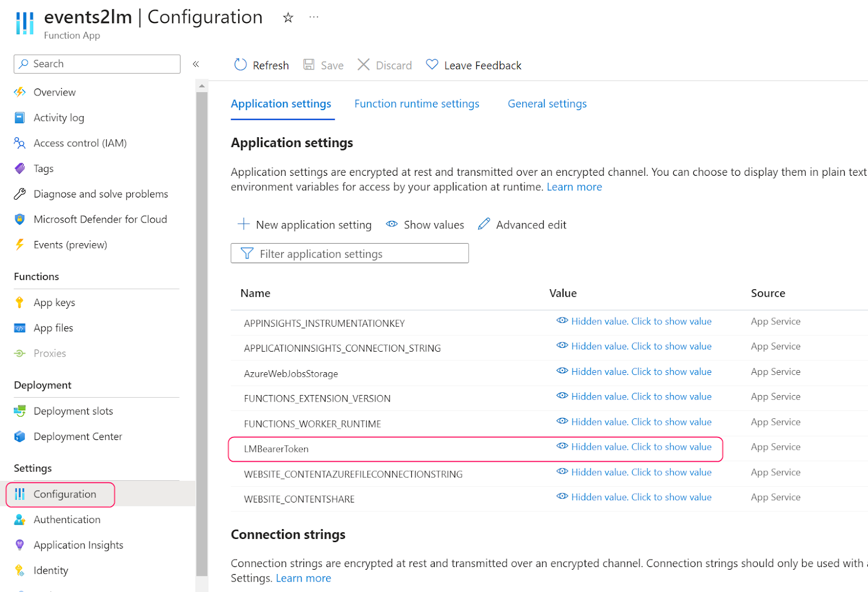
Task: Open Microsoft Defender for Cloud
Action: 100,219
